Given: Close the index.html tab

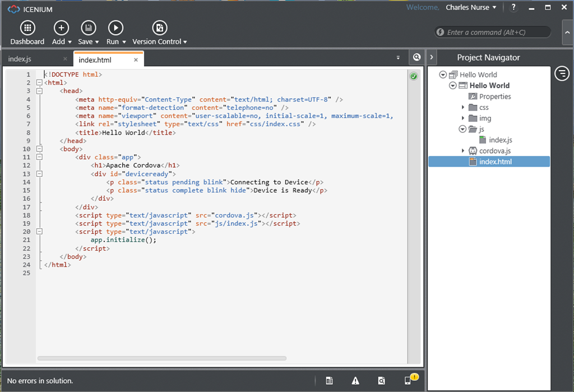Looking at the screenshot, I should pos(136,59).
